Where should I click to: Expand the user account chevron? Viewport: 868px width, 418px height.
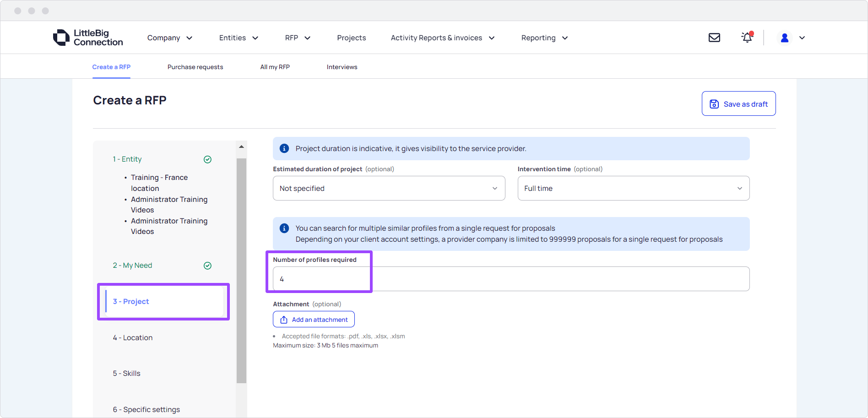(802, 38)
